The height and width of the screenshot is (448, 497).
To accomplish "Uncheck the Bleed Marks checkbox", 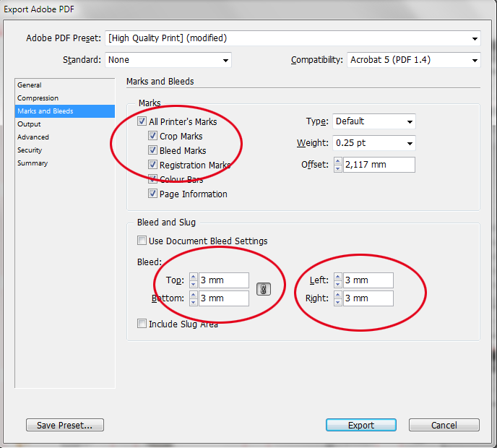I will (152, 150).
